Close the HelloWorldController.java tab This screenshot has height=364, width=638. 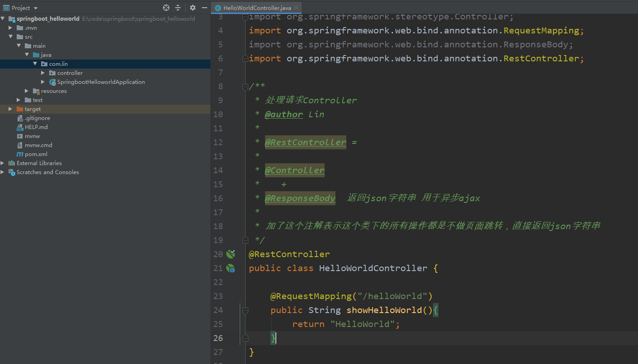coord(296,7)
